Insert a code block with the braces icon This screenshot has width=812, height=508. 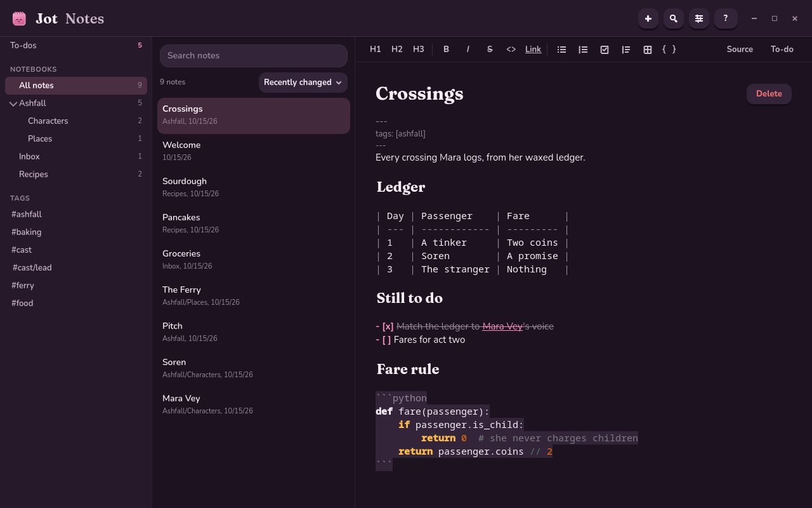pyautogui.click(x=669, y=50)
